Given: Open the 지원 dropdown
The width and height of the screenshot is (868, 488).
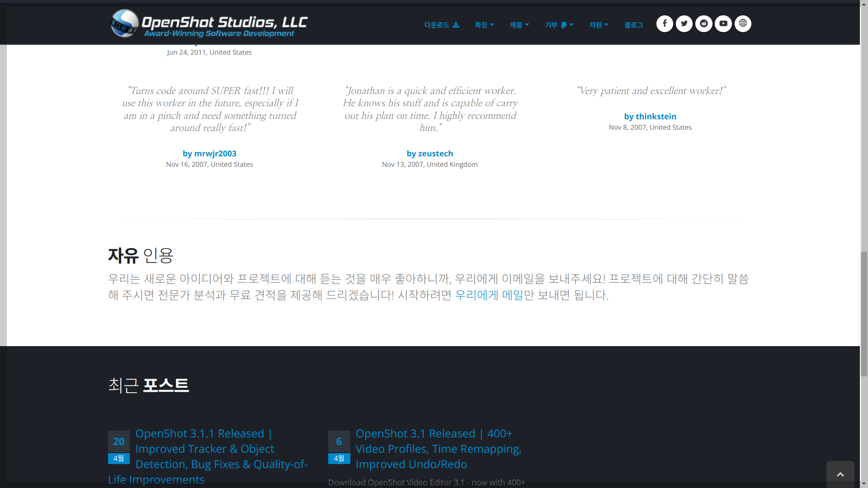Looking at the screenshot, I should pyautogui.click(x=599, y=25).
